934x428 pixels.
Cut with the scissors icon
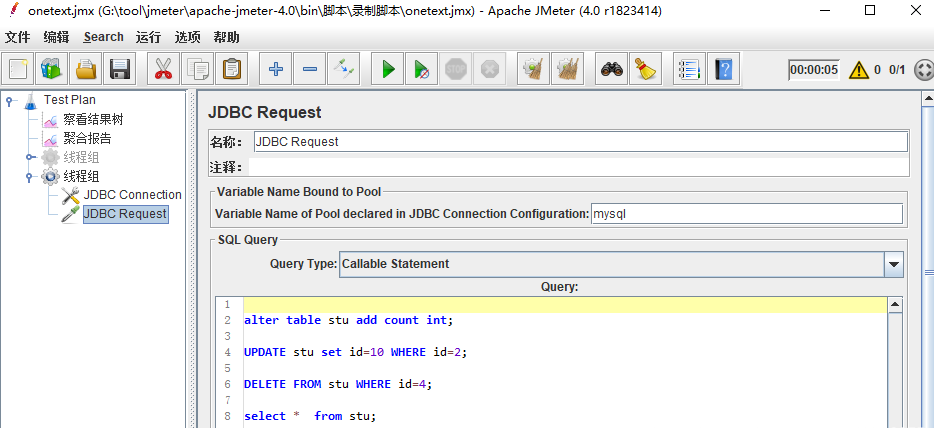click(x=163, y=69)
